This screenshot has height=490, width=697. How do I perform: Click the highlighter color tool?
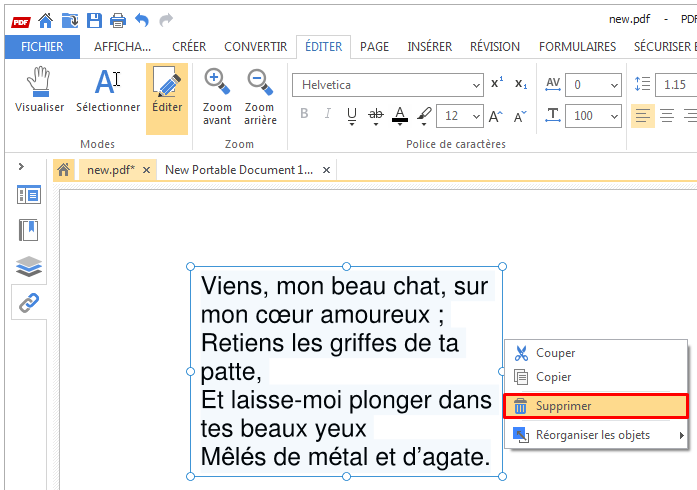(424, 114)
